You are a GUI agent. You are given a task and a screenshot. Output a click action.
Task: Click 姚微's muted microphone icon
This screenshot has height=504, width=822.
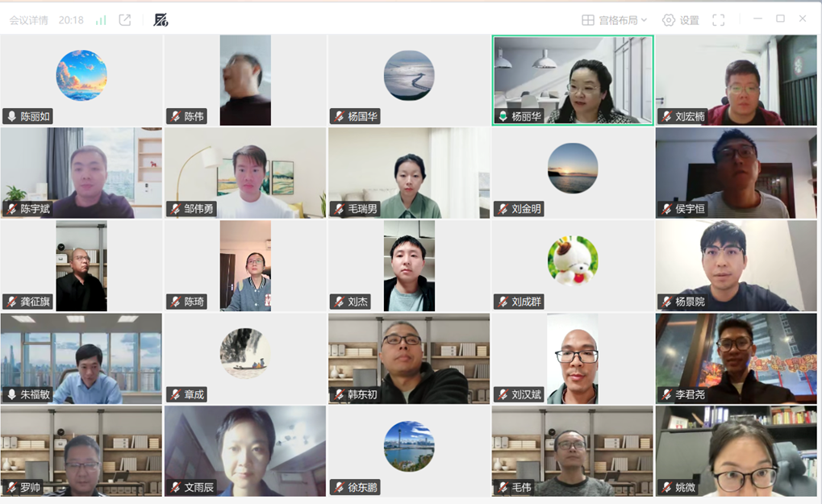(666, 487)
